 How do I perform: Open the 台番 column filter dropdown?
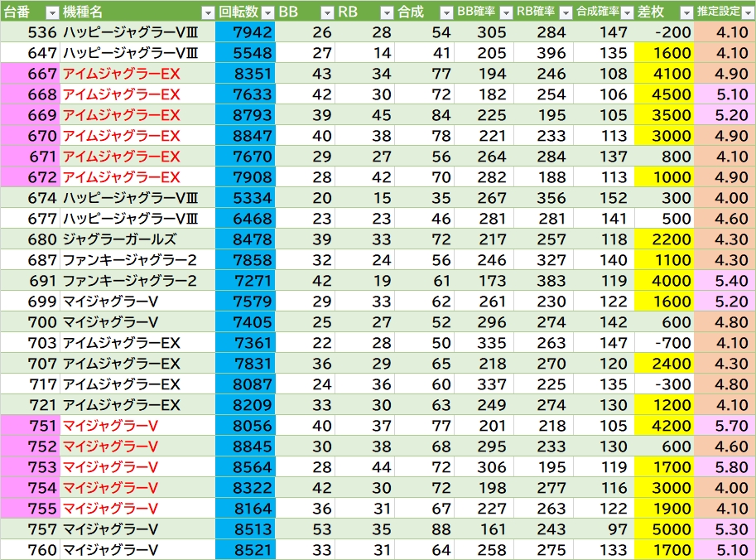51,12
